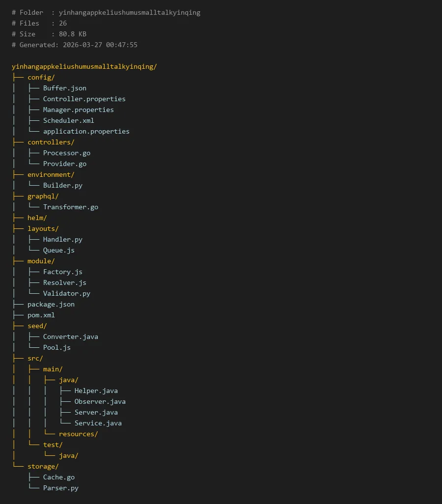This screenshot has height=504, width=442.
Task: Click the root folder yinhangappkeliushumusmalltalkyinqing/
Action: click(x=84, y=66)
